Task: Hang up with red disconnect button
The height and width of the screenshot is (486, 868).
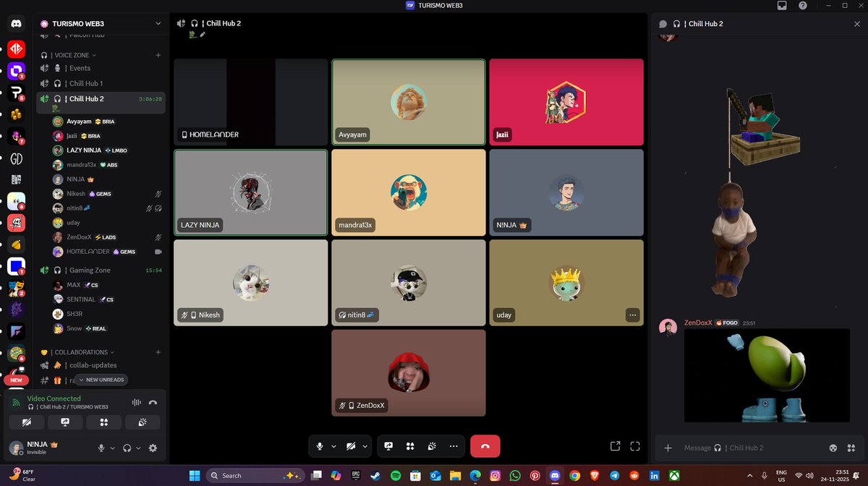Action: 485,446
